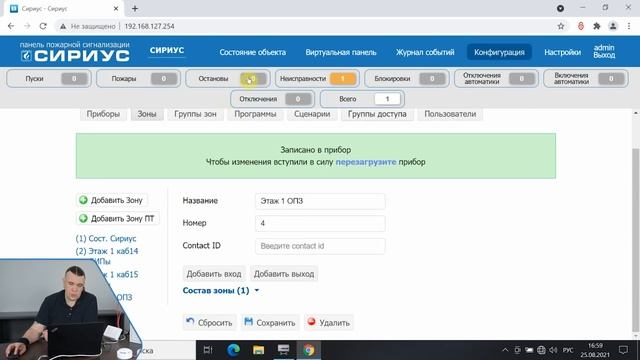640x360 pixels.
Task: Click Отключения автоматики counter button
Action: [x=496, y=78]
